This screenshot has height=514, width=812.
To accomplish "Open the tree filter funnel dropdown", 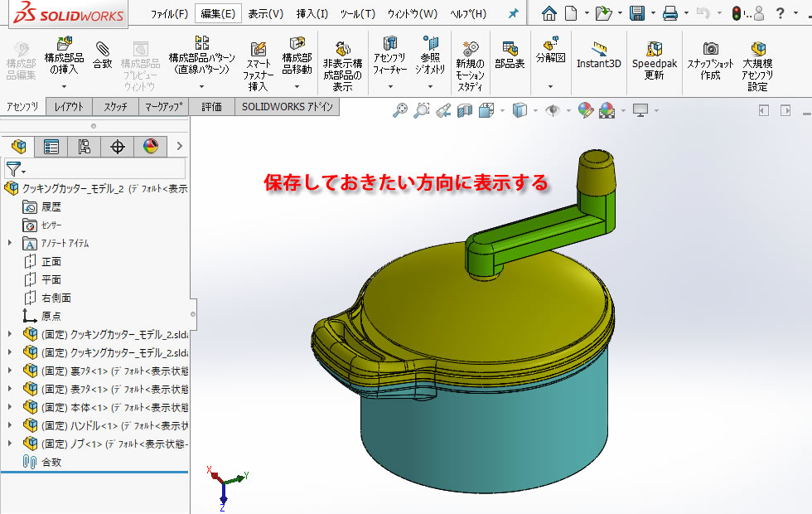I will [x=16, y=169].
